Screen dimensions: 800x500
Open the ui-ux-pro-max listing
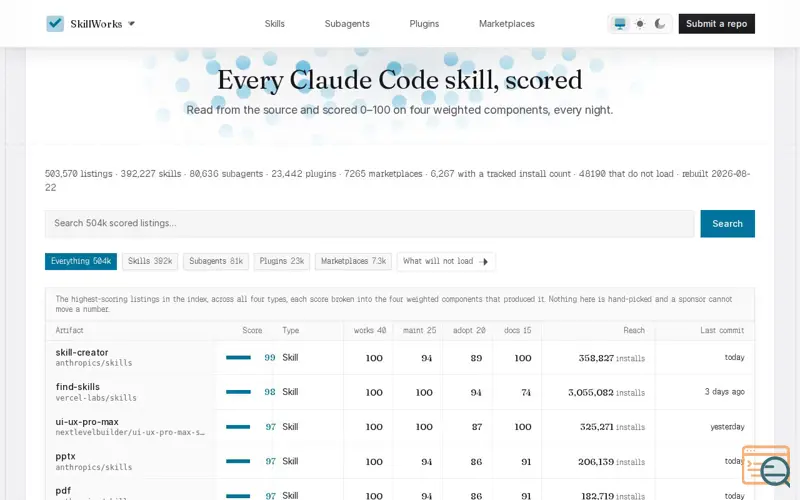[x=87, y=422]
